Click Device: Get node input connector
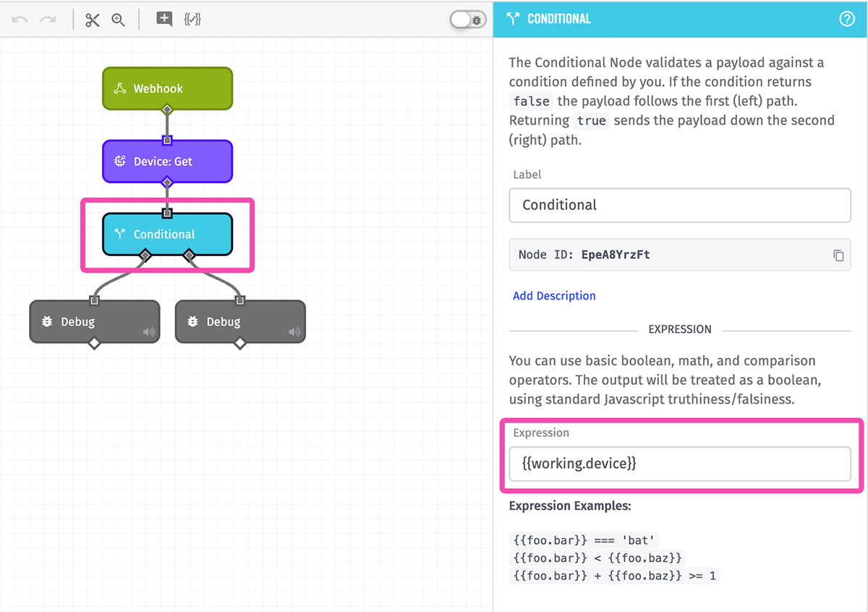The width and height of the screenshot is (868, 612). [167, 140]
